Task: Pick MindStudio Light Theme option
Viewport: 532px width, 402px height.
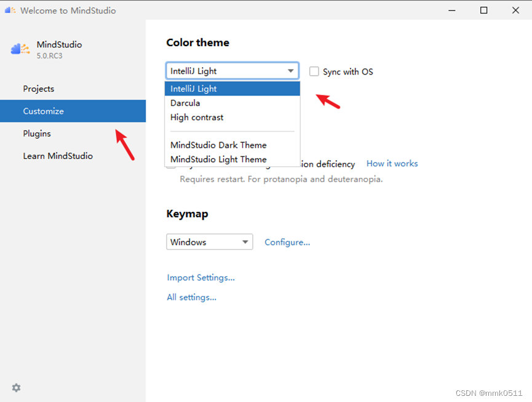Action: 232,159
